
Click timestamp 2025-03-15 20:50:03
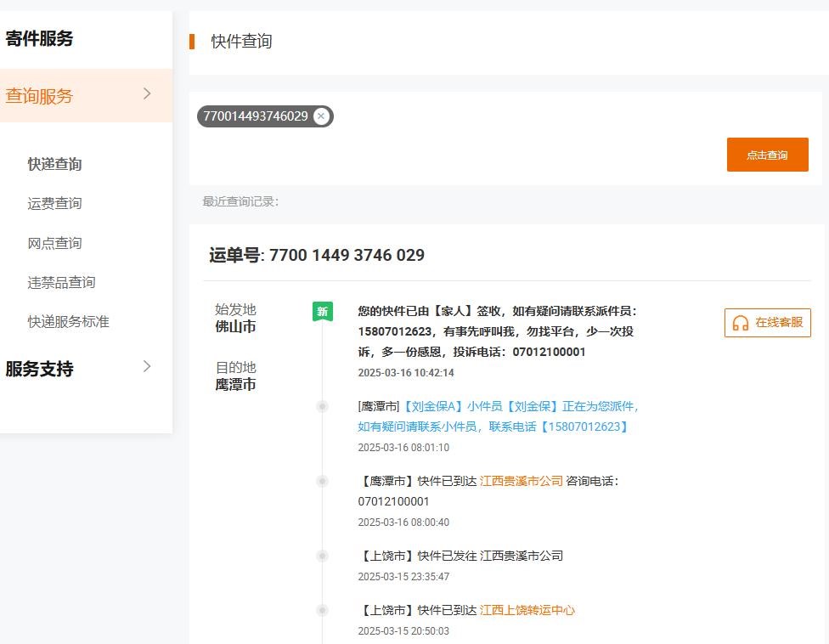tap(403, 630)
